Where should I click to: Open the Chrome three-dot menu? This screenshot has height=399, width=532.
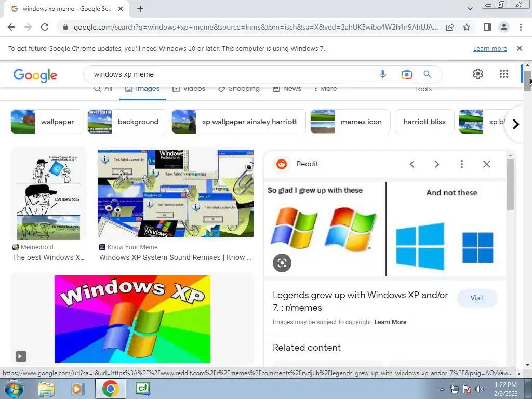(x=521, y=27)
